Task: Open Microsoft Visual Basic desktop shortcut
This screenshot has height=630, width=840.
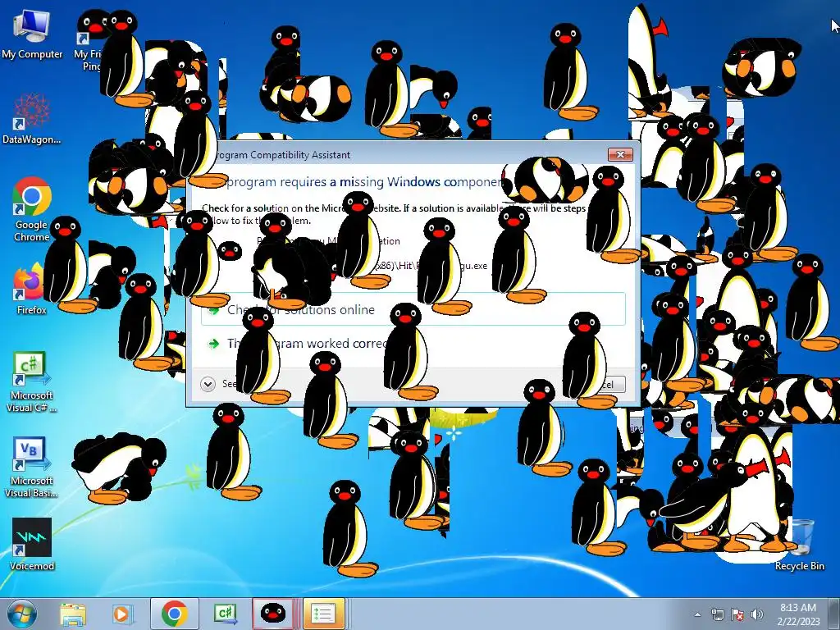Action: (x=32, y=468)
